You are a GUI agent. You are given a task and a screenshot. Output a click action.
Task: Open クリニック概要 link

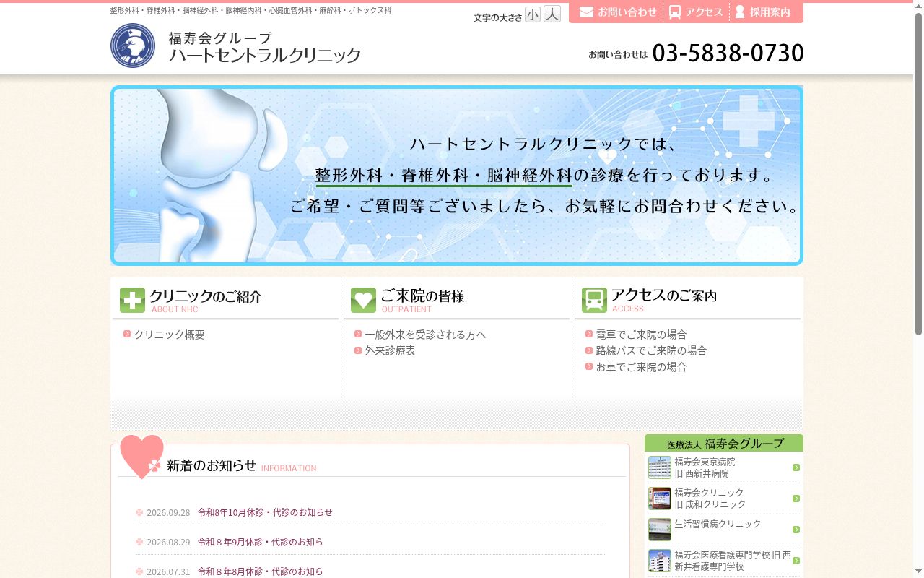(170, 335)
